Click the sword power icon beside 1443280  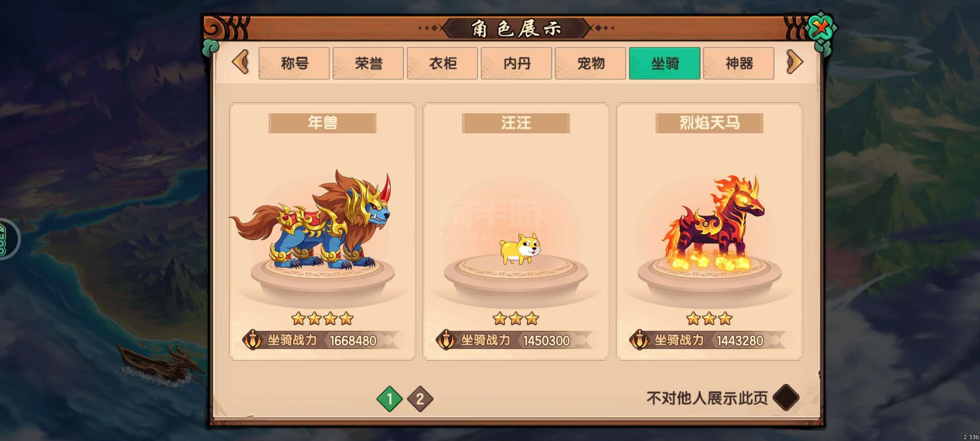639,340
